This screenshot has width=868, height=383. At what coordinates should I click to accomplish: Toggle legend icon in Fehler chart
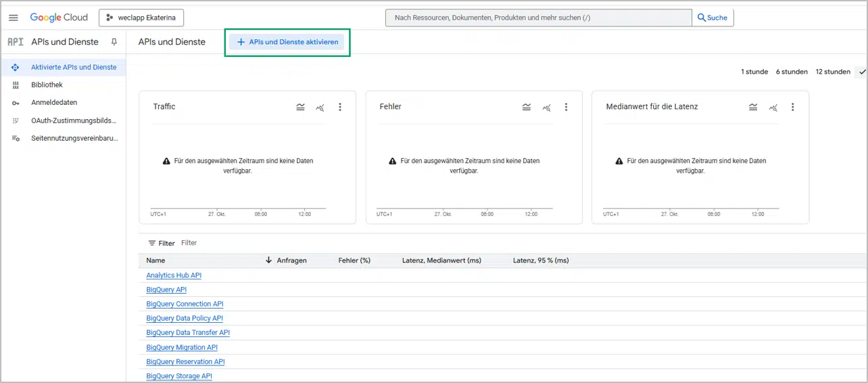coord(527,107)
